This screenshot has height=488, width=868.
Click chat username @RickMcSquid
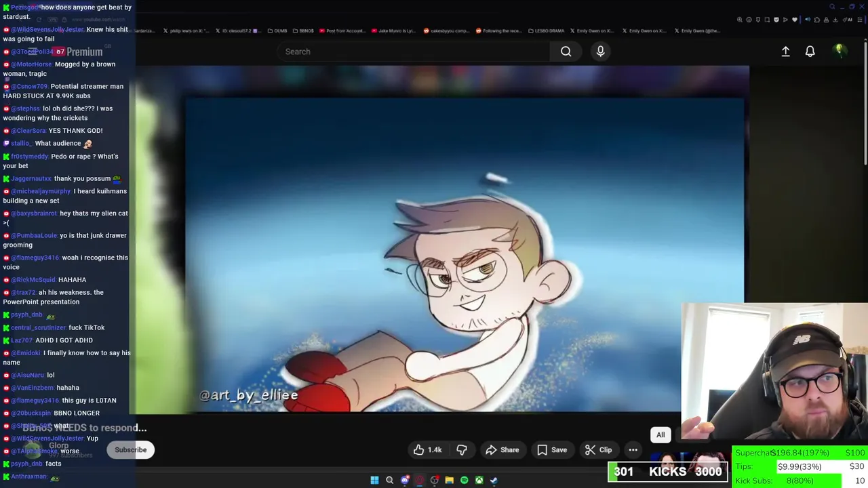33,280
